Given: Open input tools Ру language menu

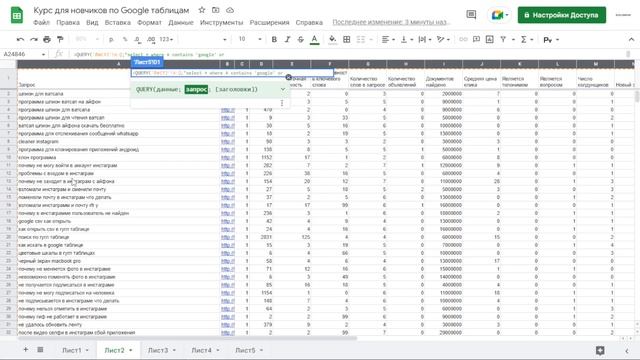Looking at the screenshot, I should coord(551,40).
